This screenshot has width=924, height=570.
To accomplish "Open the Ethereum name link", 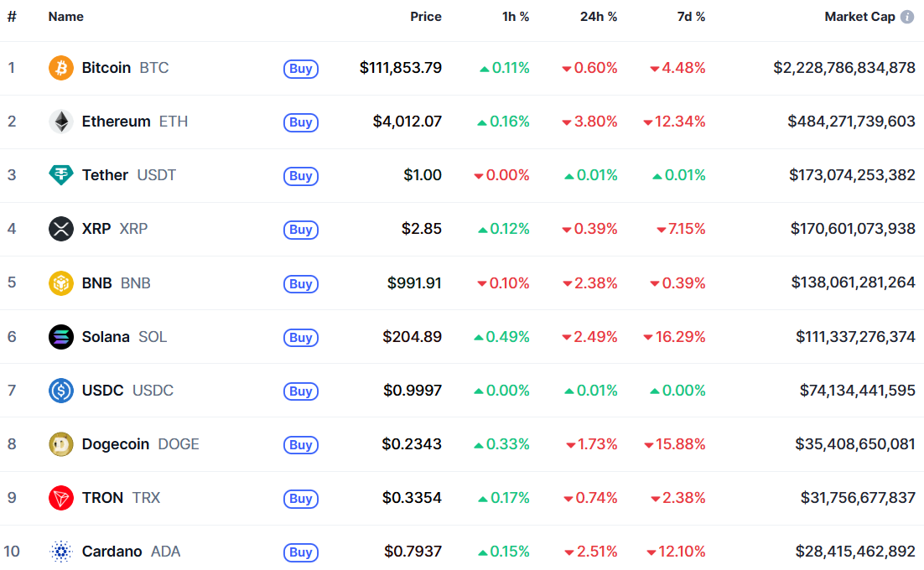I will click(116, 122).
